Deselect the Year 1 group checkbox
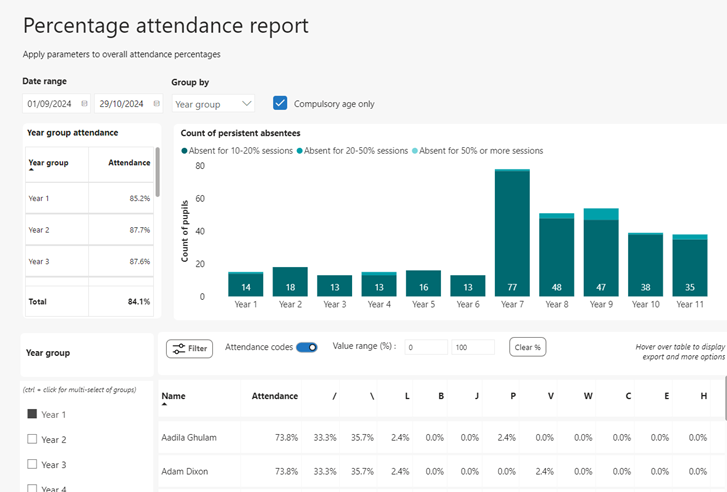 [x=32, y=413]
